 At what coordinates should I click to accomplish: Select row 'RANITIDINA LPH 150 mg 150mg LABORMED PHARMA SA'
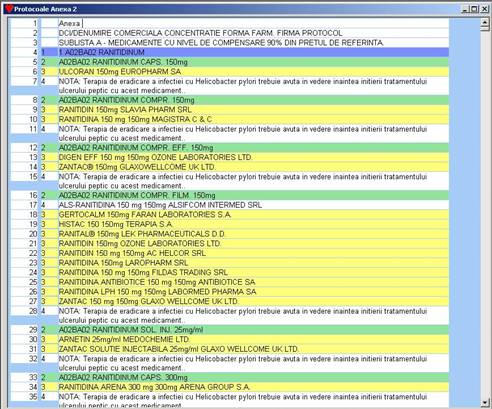253,292
